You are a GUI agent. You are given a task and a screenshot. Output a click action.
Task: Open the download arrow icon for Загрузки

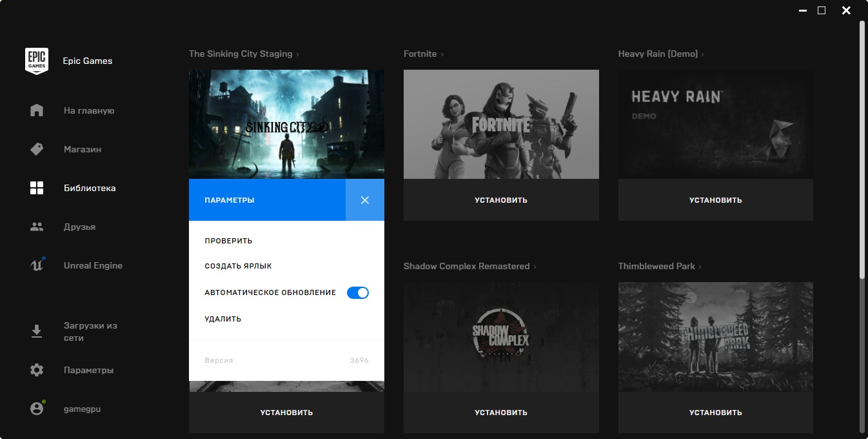click(x=37, y=331)
